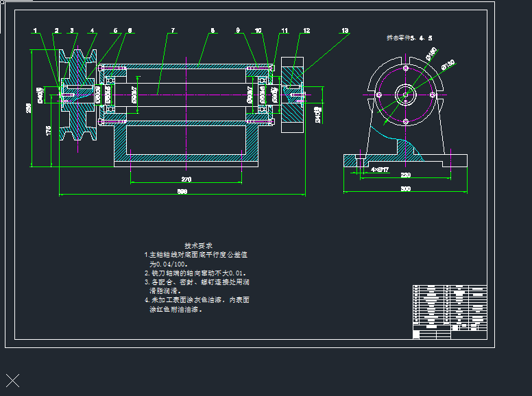532x396 pixels.
Task: Click the 技术要求 heading text
Action: click(199, 245)
